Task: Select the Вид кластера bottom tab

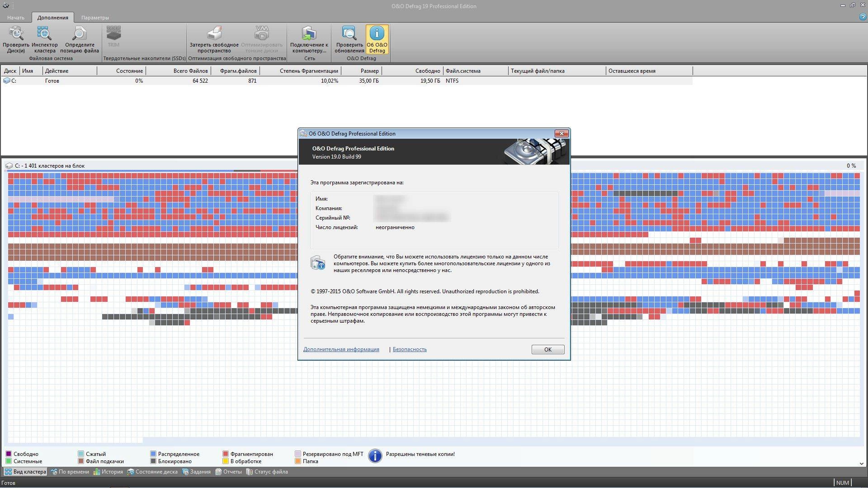Action: tap(26, 472)
